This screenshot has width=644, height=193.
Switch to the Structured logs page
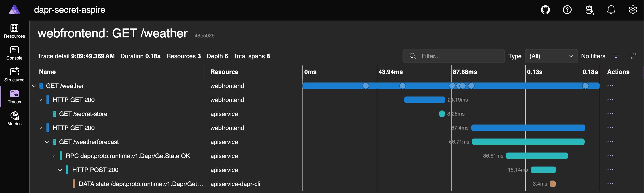[14, 75]
